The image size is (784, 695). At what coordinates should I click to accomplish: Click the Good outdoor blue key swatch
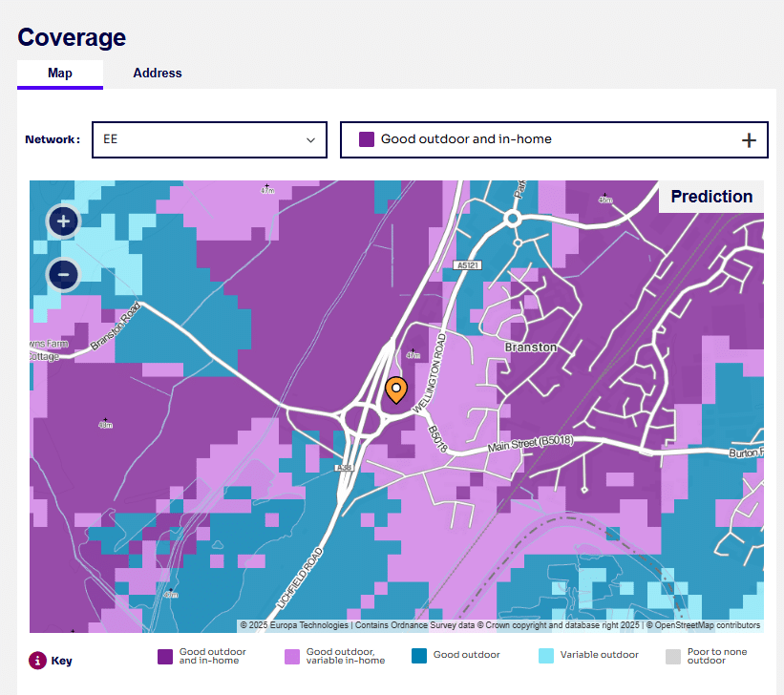(419, 657)
